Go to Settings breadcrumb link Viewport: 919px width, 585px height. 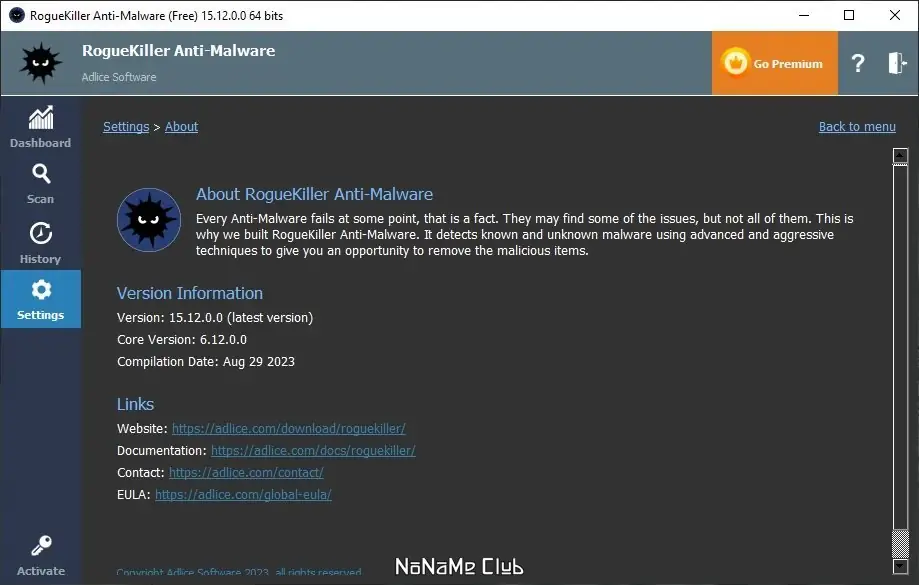pyautogui.click(x=126, y=127)
